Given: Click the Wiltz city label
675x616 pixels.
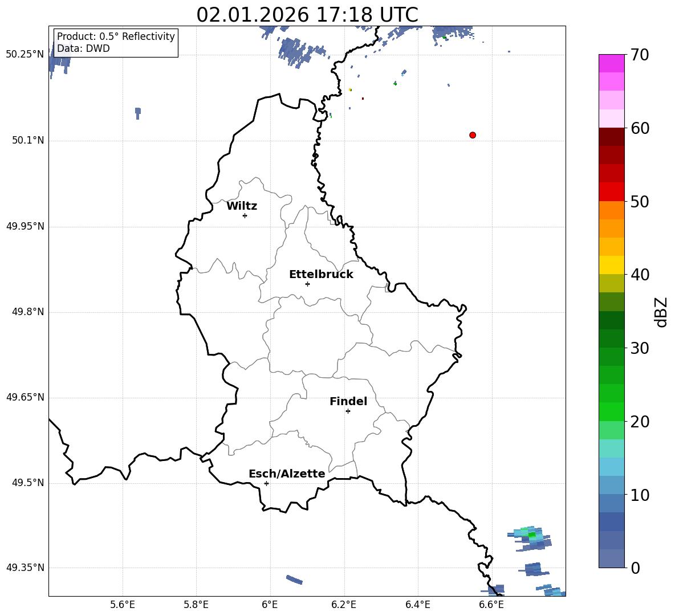Looking at the screenshot, I should [242, 206].
